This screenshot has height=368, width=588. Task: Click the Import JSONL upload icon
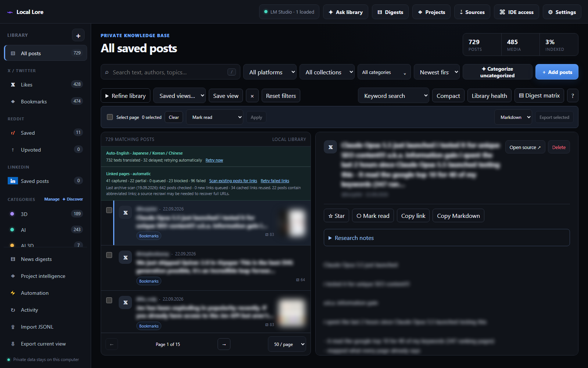click(x=13, y=327)
